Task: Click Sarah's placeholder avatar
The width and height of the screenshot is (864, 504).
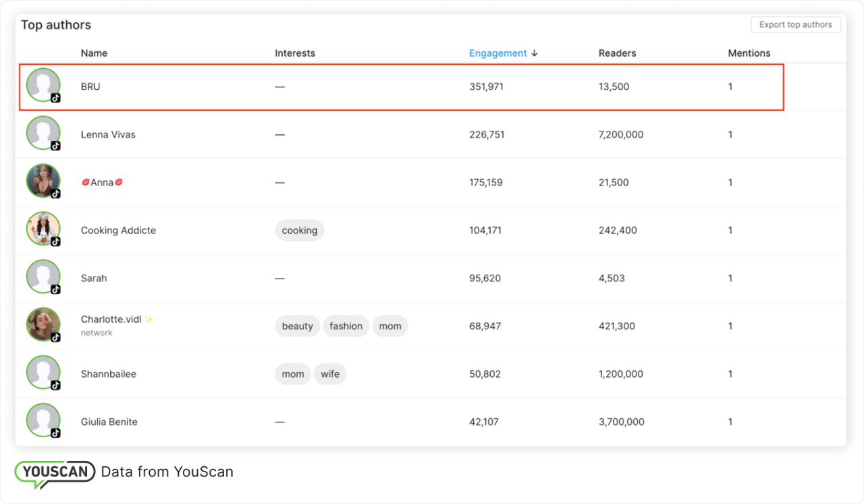Action: pos(43,277)
